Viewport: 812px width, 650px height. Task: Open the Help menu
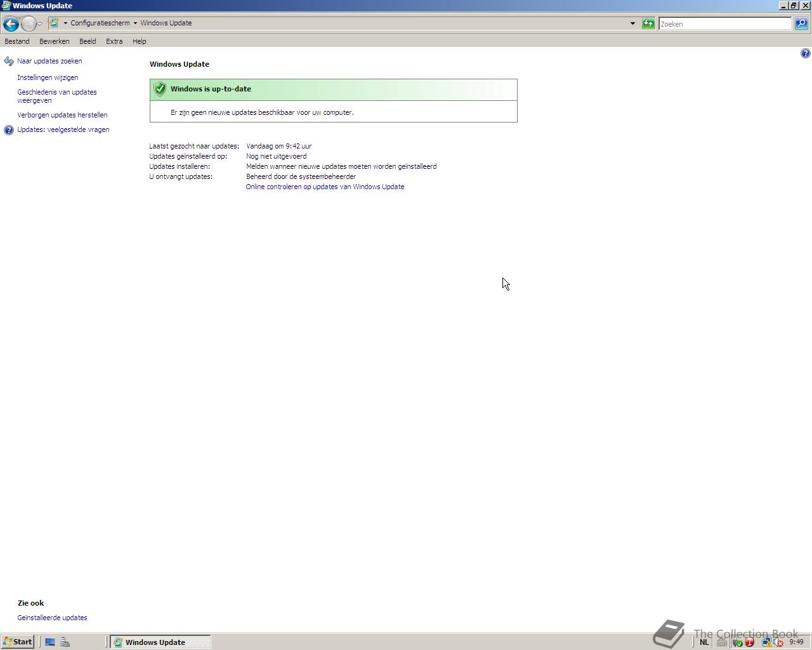[x=139, y=41]
